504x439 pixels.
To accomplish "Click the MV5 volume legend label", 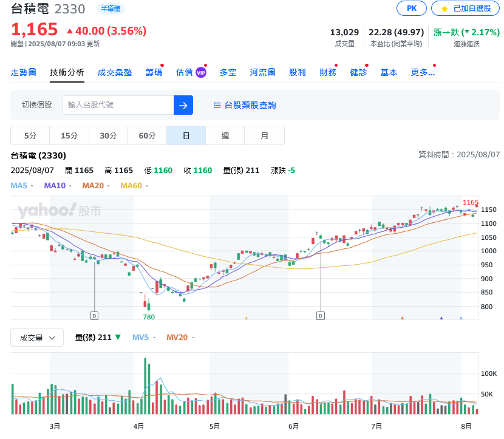I will (140, 338).
